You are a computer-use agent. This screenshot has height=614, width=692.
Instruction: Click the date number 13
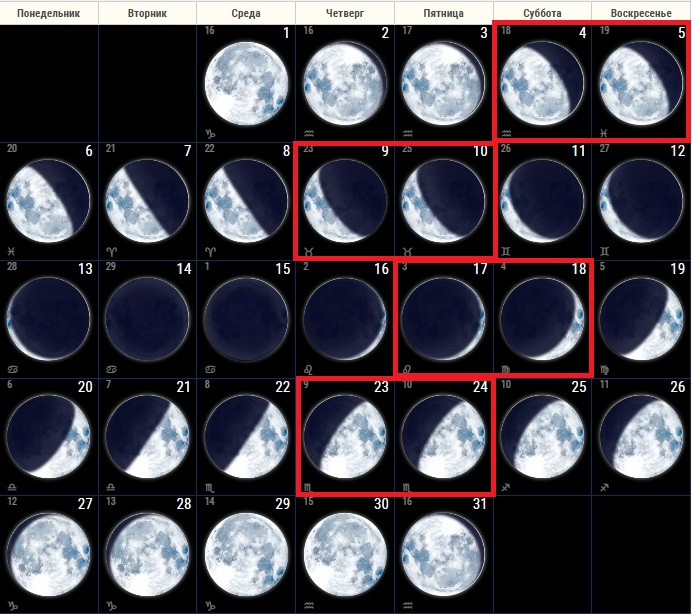[85, 269]
